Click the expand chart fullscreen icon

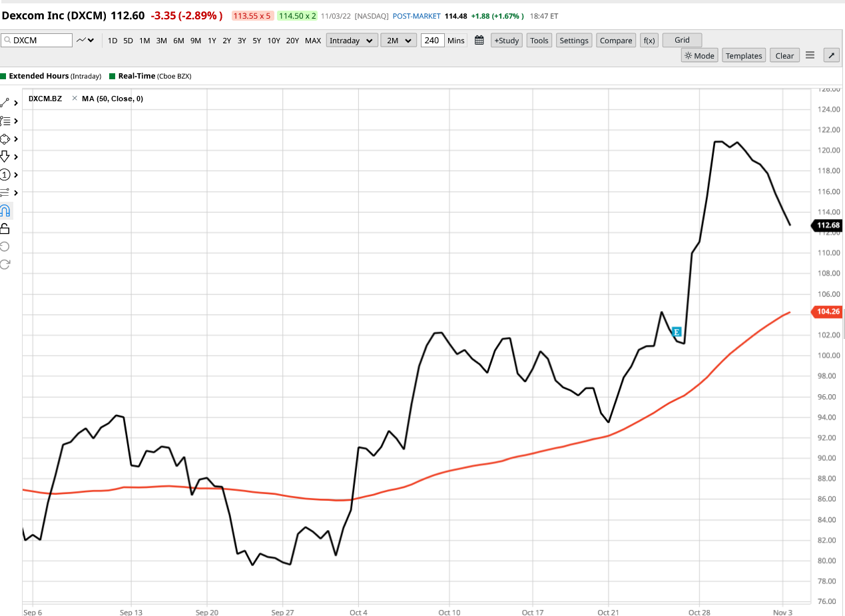[x=831, y=55]
